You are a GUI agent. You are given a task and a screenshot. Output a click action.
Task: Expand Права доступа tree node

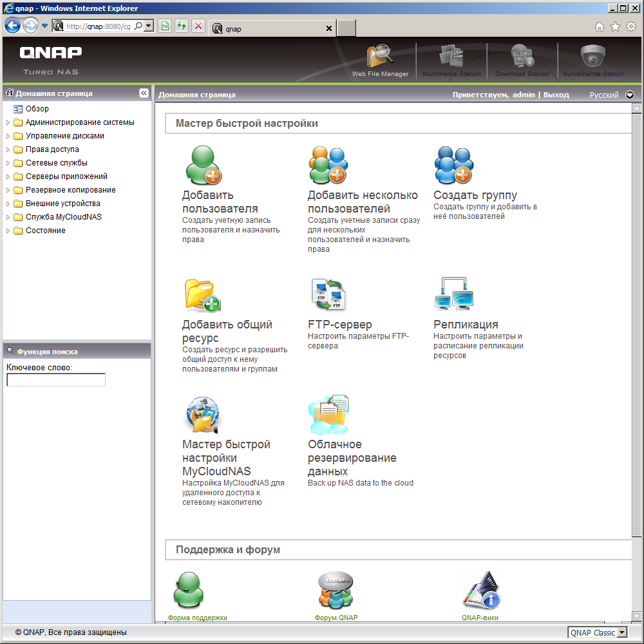pos(8,149)
